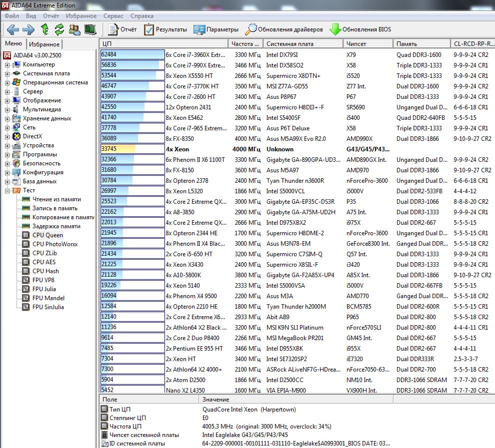Open the users icon in toolbar

74,29
